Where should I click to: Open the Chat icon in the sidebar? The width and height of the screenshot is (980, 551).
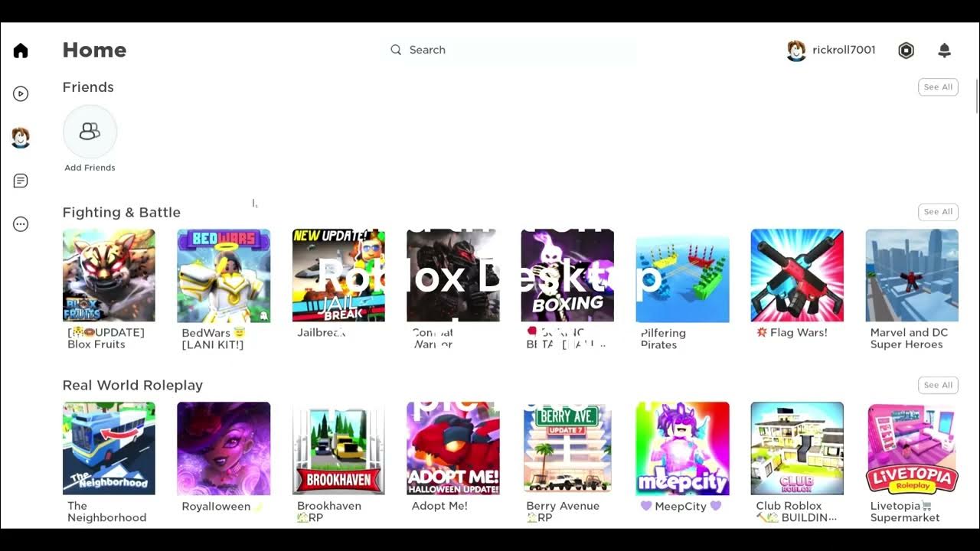[x=21, y=181]
